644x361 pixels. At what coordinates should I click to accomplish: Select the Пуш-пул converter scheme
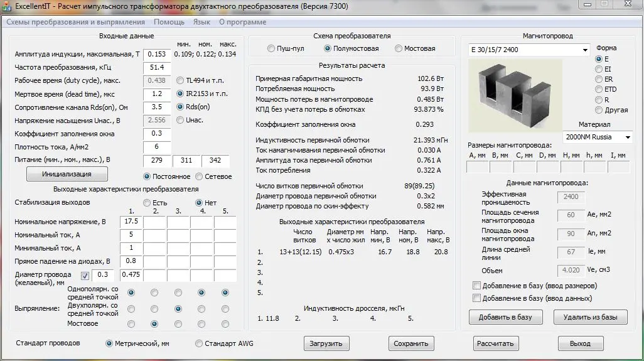[x=286, y=48]
